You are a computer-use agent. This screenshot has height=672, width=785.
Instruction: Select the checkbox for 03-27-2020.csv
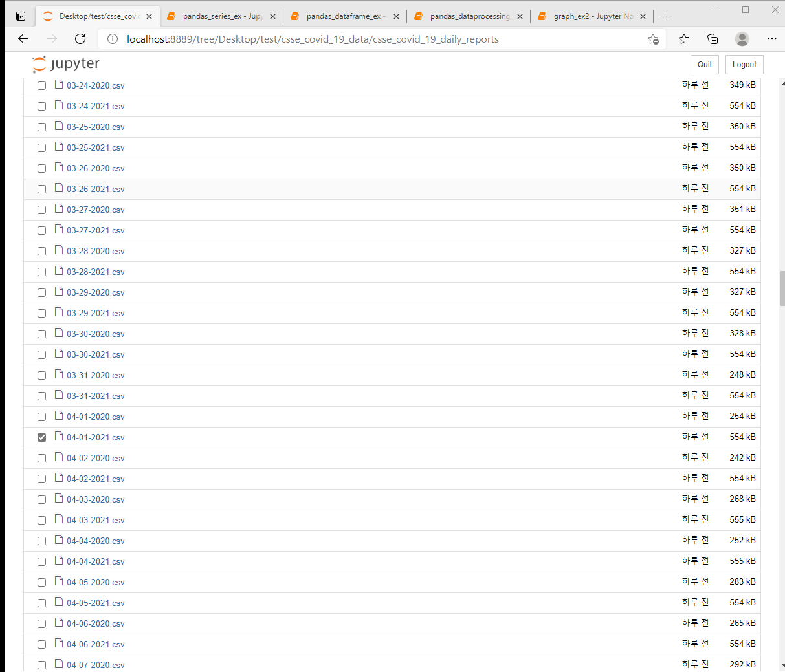point(41,210)
